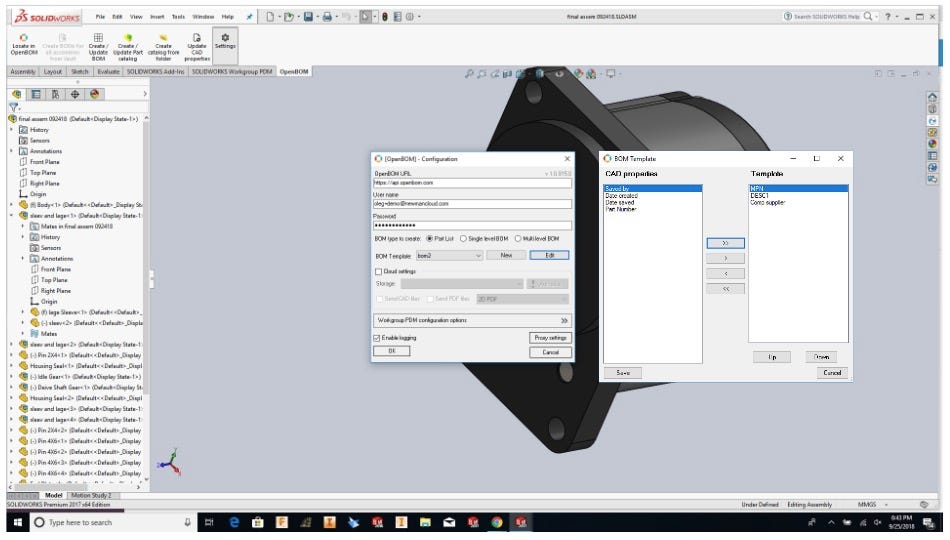This screenshot has width=950, height=540.
Task: Open OpenBOM Settings gear in ribbon
Action: (225, 38)
